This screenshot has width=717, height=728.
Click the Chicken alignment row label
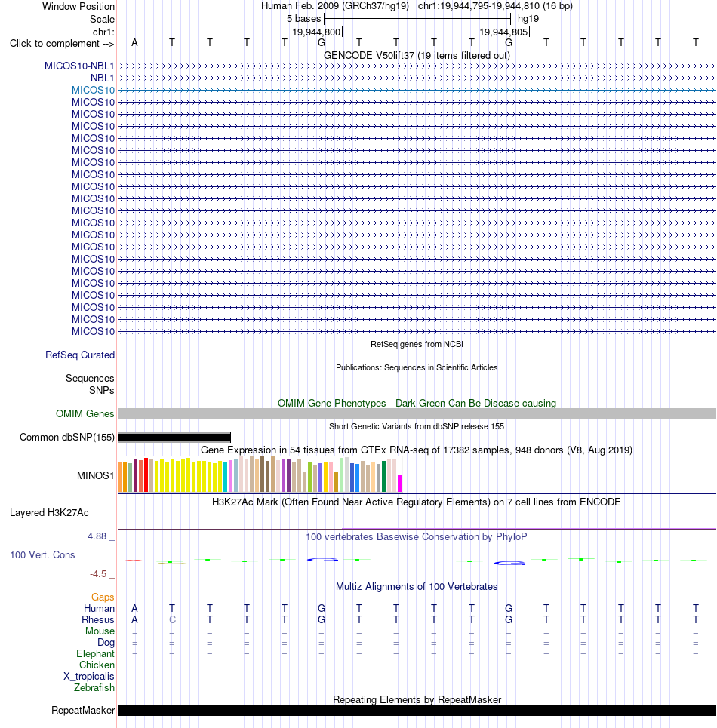pyautogui.click(x=97, y=665)
